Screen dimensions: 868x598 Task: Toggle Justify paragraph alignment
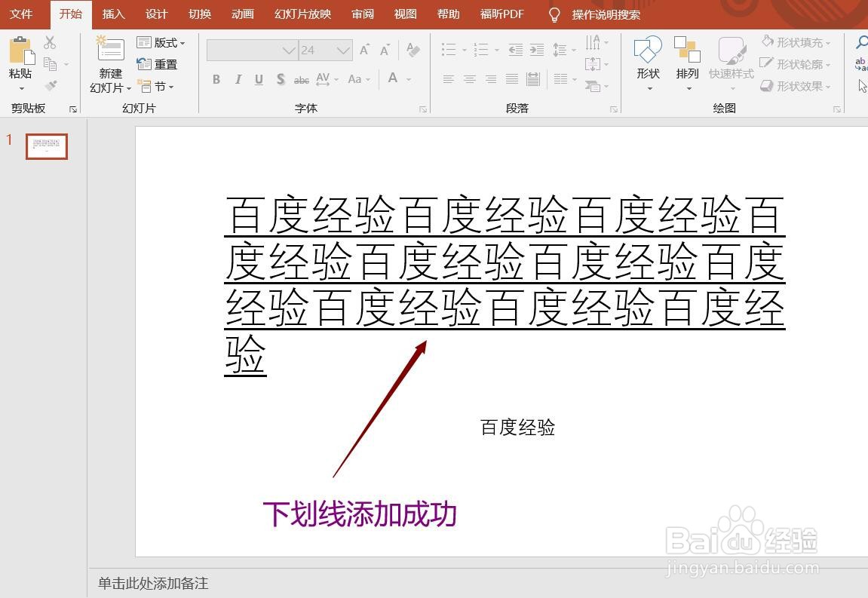pos(512,79)
